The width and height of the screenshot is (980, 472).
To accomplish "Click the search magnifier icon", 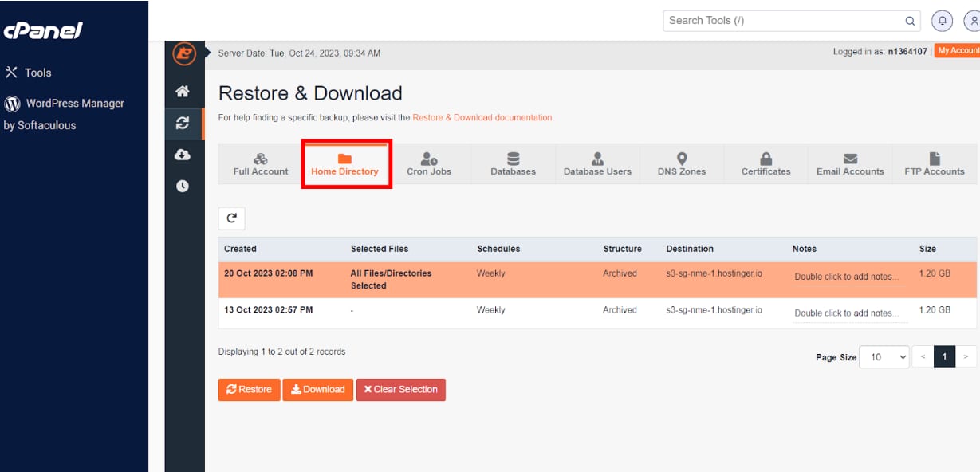I will point(910,21).
